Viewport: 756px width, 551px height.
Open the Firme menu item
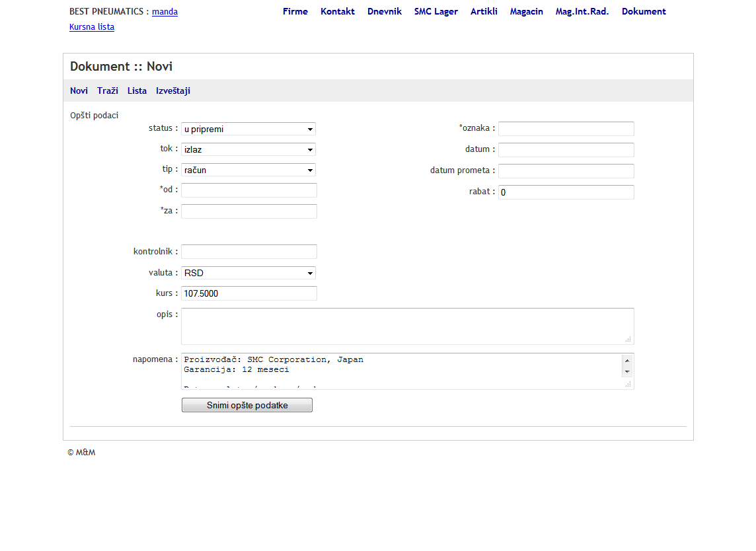click(x=295, y=12)
